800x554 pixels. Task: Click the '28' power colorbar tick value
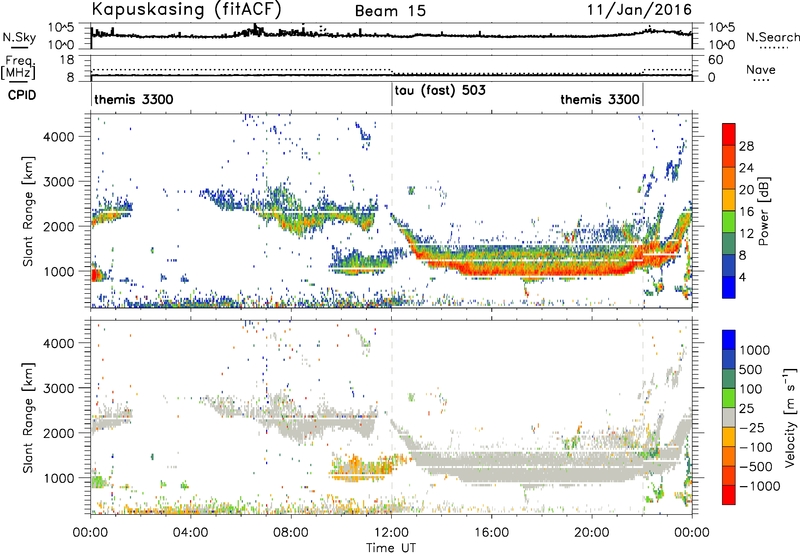click(x=746, y=146)
